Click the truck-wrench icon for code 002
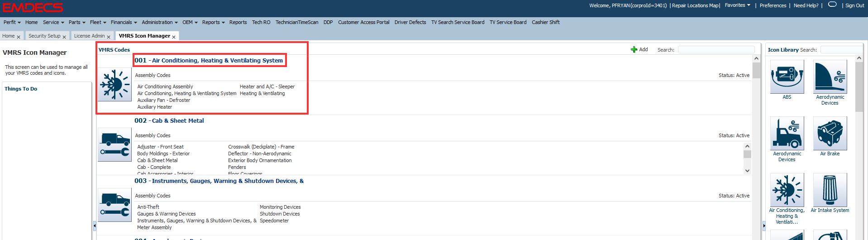Image resolution: width=868 pixels, height=240 pixels. pos(114,145)
